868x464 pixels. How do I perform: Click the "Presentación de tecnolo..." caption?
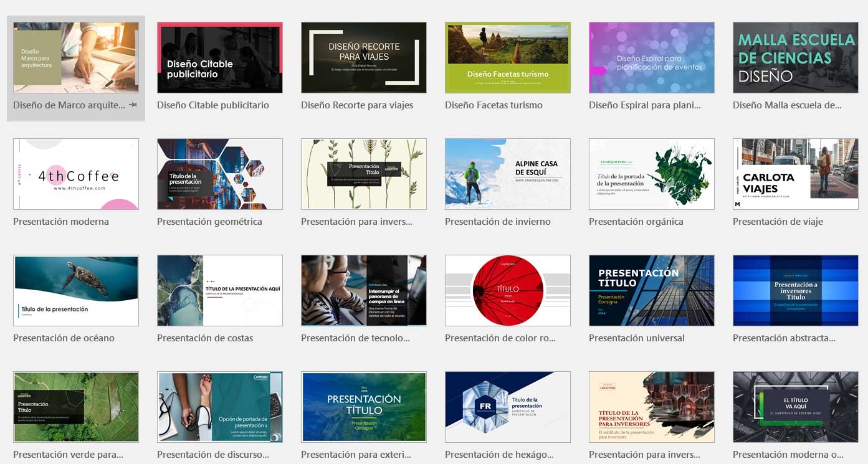356,338
